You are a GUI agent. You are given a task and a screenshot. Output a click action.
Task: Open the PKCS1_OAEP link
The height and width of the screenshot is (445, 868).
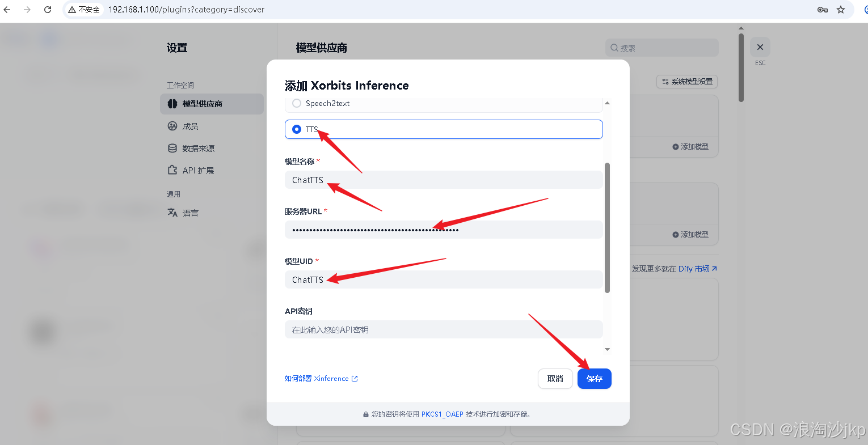coord(443,414)
